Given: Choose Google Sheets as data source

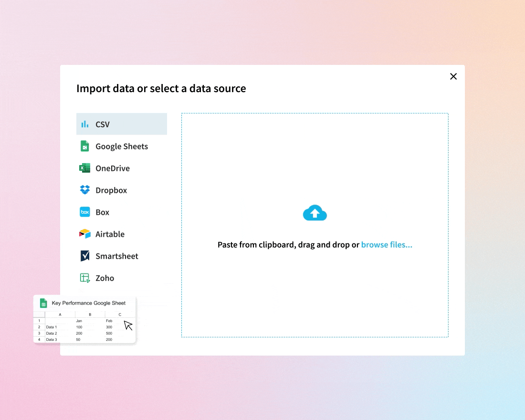Looking at the screenshot, I should pos(122,146).
